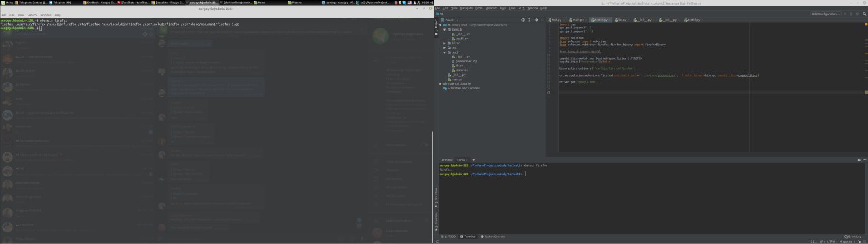Image resolution: width=868 pixels, height=244 pixels.
Task: Open PyCharm's Code menu
Action: click(479, 8)
